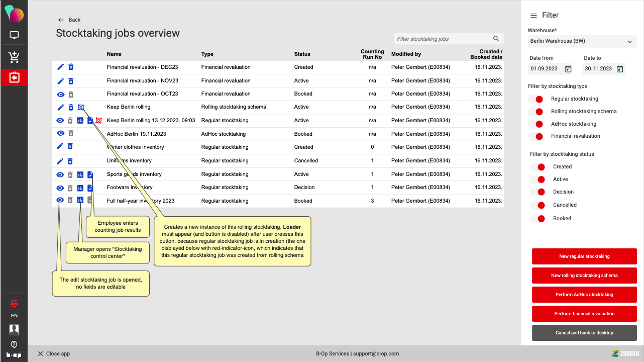Create new instance of Keep Berlin rolling
Viewport: 644px width, 362px height.
81,107
